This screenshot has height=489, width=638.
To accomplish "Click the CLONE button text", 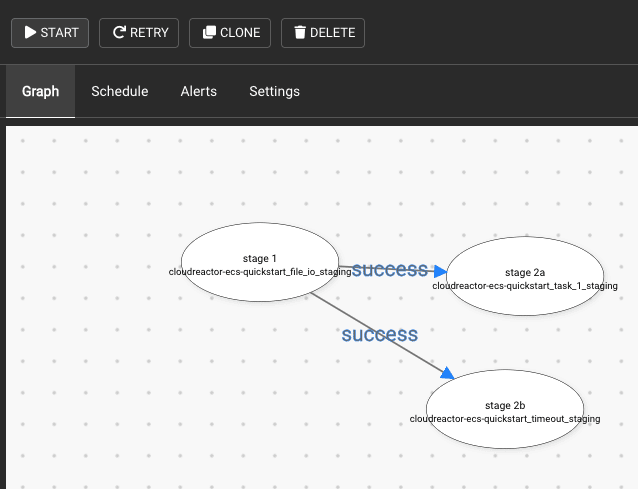I will pyautogui.click(x=240, y=33).
